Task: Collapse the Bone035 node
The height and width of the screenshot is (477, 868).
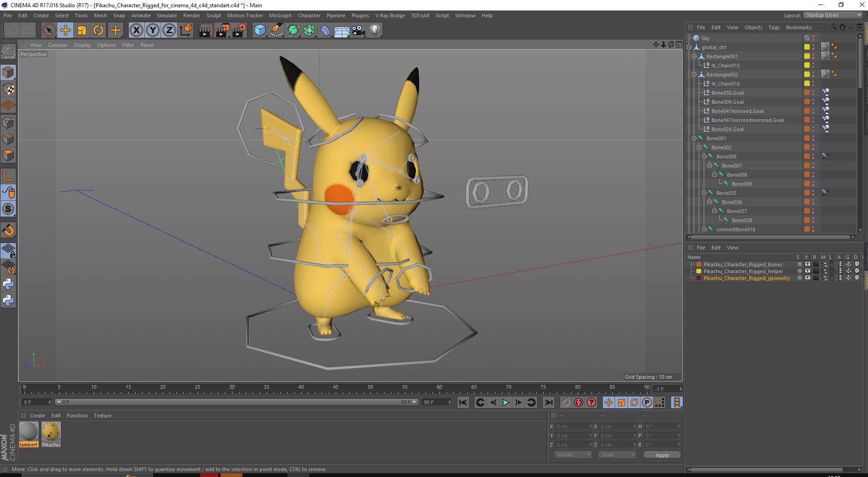Action: pyautogui.click(x=704, y=193)
